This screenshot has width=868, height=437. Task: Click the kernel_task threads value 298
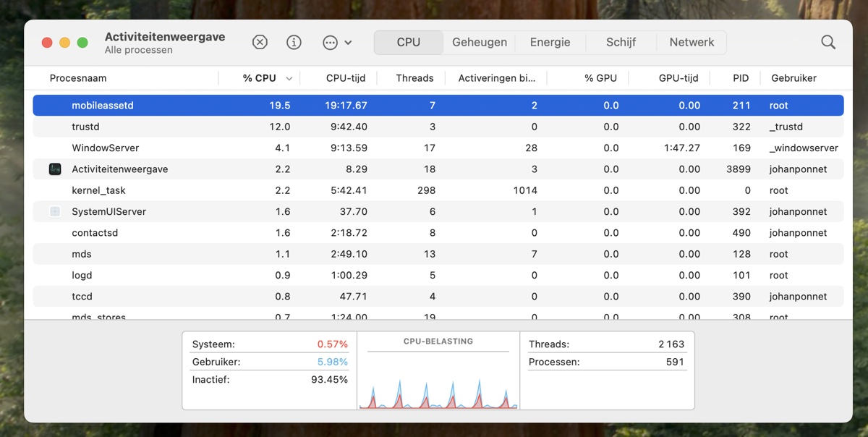(426, 190)
